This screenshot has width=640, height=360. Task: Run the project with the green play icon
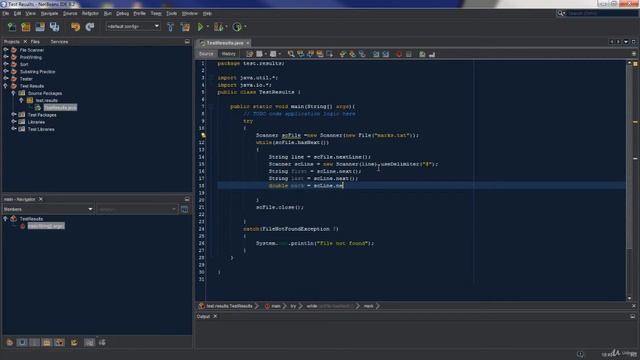point(200,27)
